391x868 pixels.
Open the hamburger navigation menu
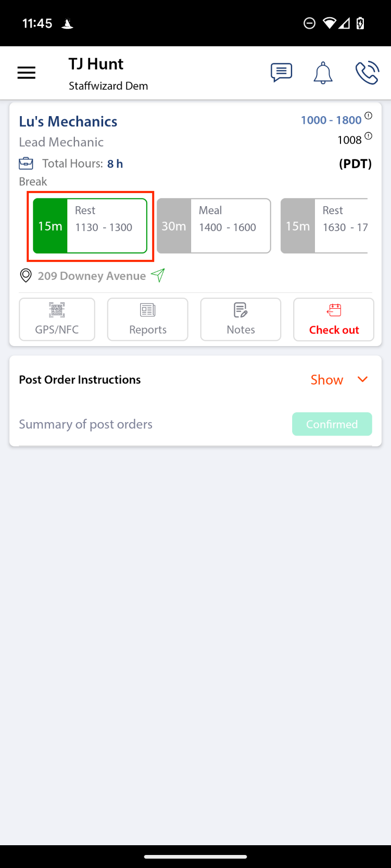tap(26, 73)
